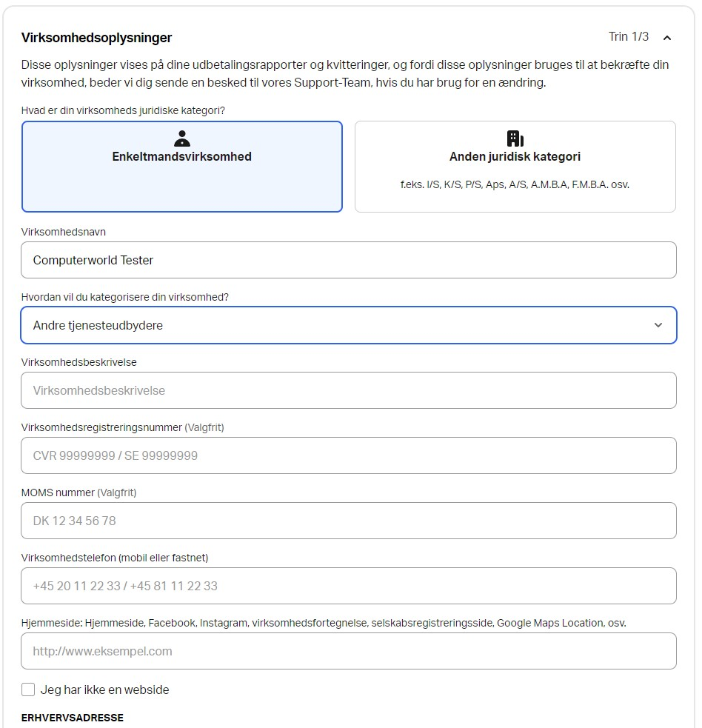
Task: Click the 'f.eks. I/S, K/S' example text
Action: click(515, 184)
